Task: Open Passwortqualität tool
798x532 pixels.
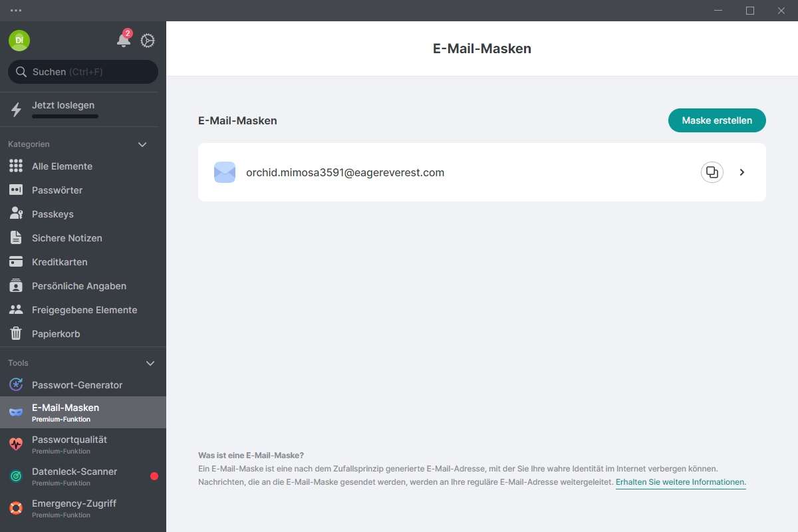Action: [x=83, y=444]
